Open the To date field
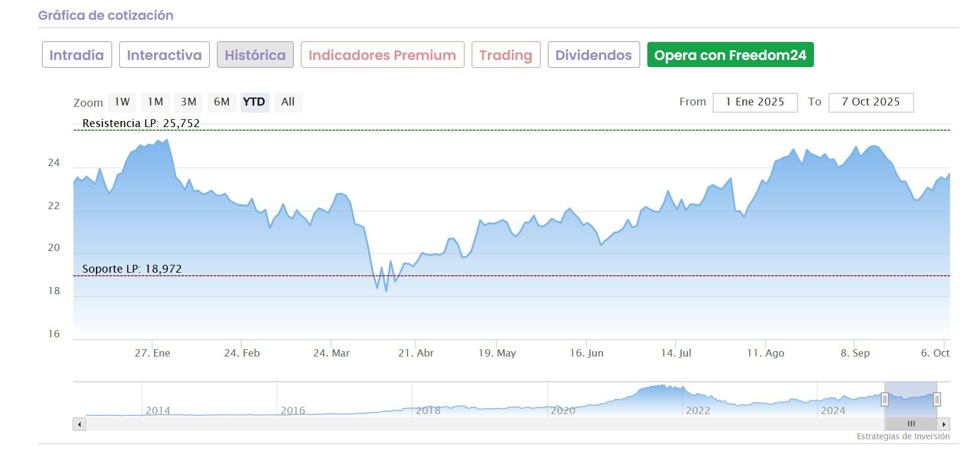The width and height of the screenshot is (980, 465). point(870,102)
